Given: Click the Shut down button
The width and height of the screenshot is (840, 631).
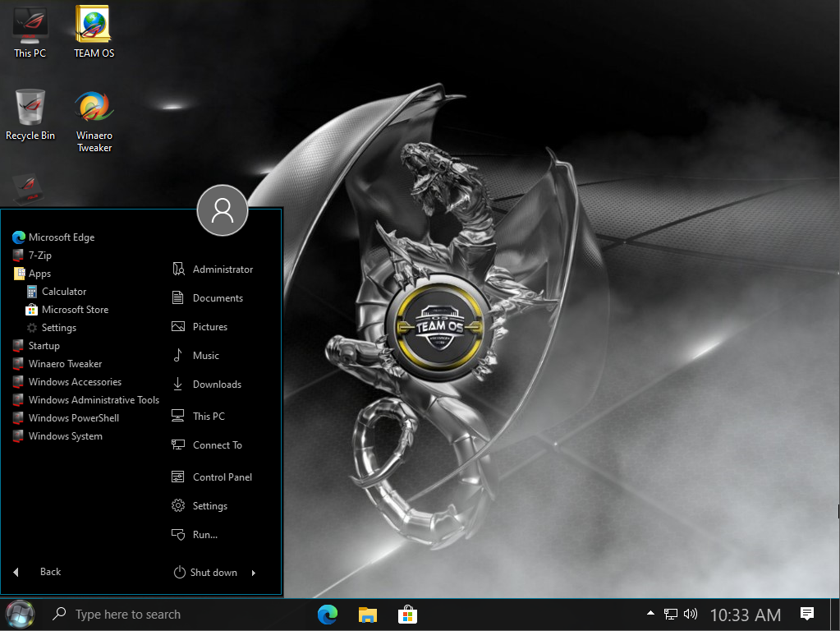Looking at the screenshot, I should click(x=206, y=573).
